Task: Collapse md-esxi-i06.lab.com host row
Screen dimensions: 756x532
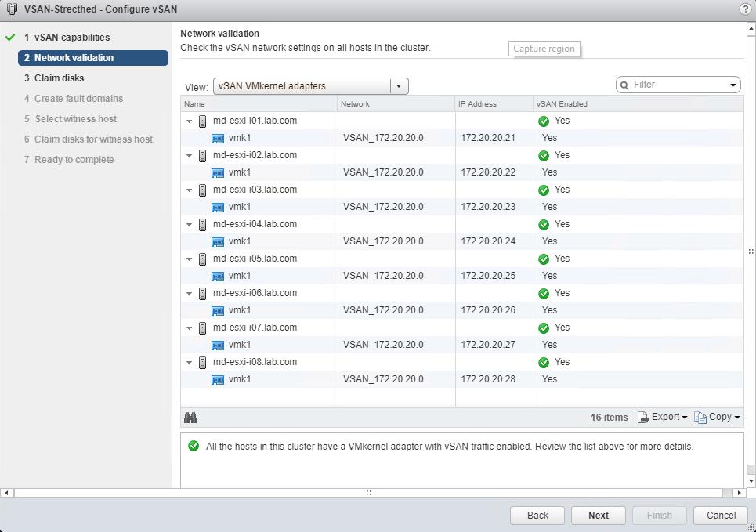Action: point(189,294)
